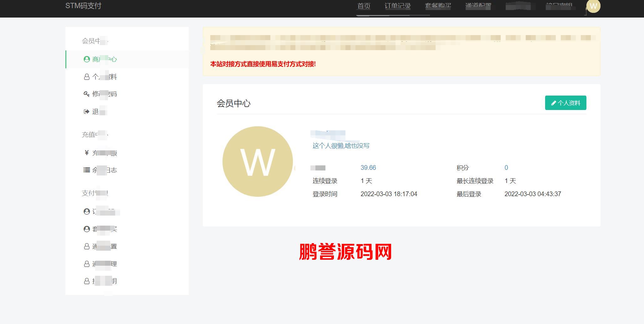Viewport: 644px width, 324px height.
Task: Click last login 2022-03-03 04:43:37
Action: (x=533, y=194)
